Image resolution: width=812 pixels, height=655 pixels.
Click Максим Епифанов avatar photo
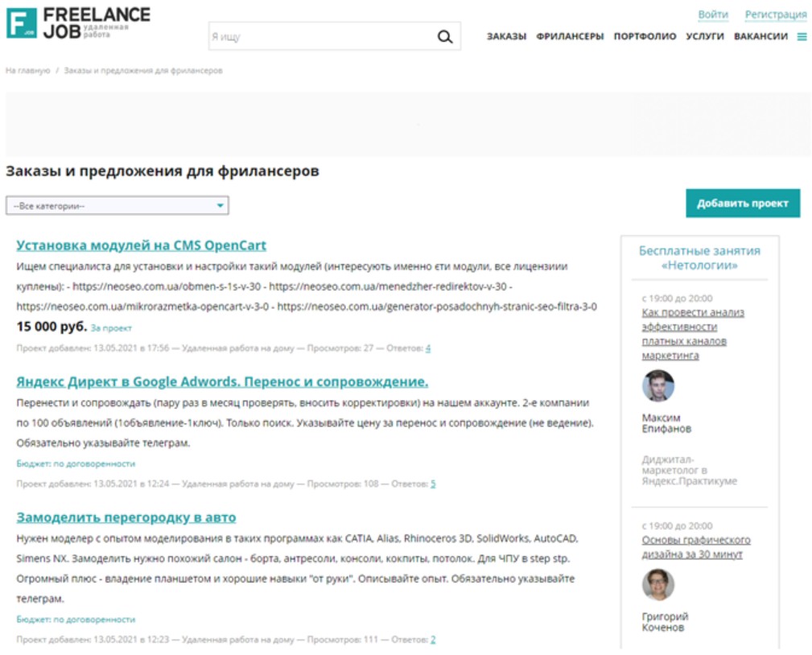click(658, 385)
